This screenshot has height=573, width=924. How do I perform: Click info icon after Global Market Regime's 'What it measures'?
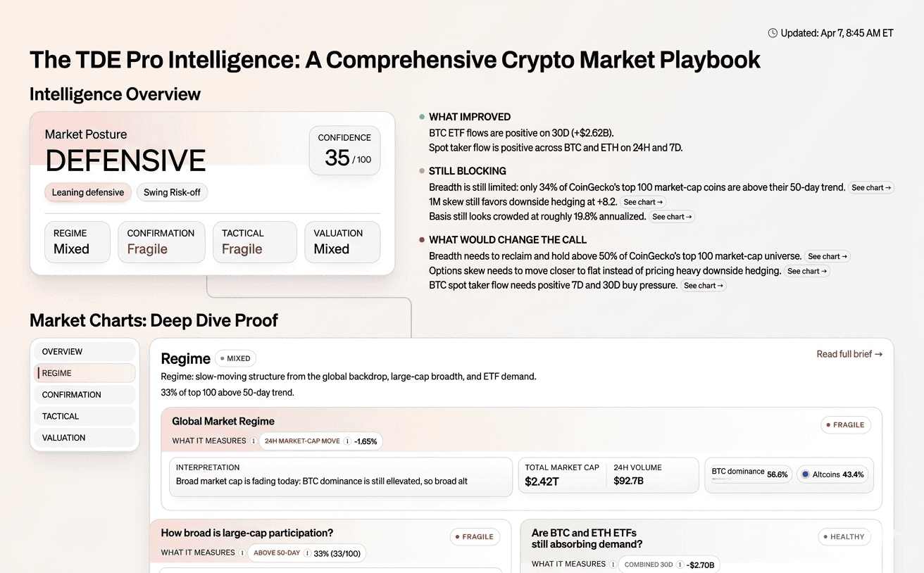click(254, 441)
